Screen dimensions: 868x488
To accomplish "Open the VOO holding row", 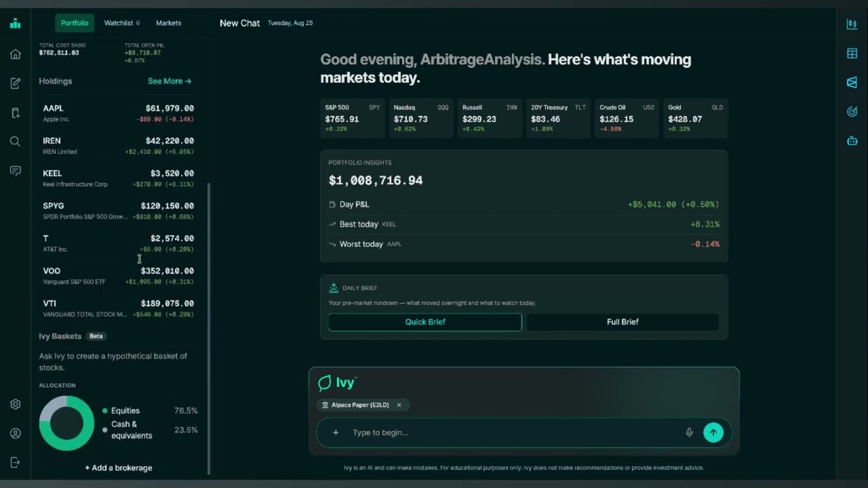I will (x=118, y=276).
